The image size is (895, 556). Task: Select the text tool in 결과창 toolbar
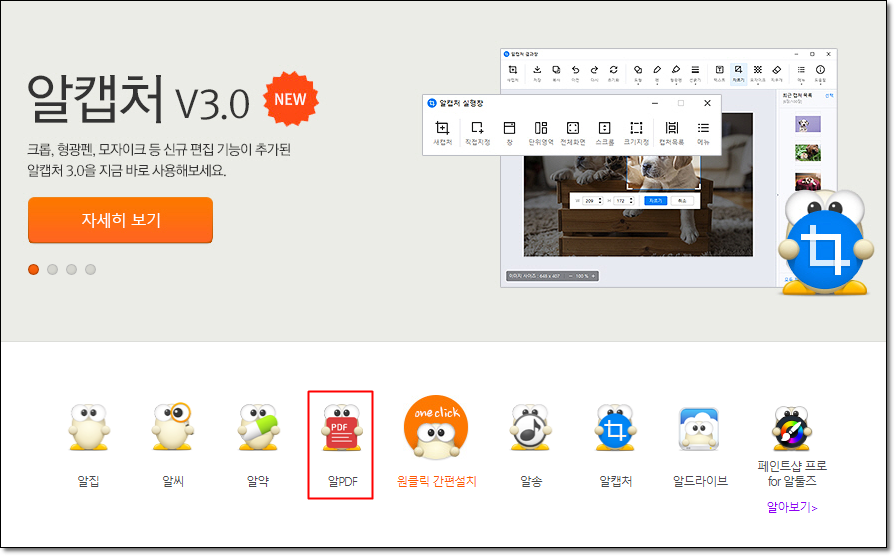pyautogui.click(x=720, y=70)
